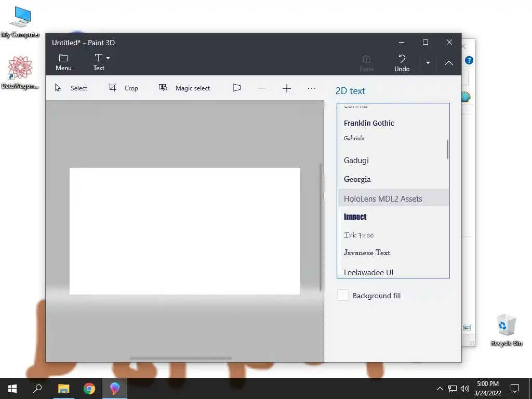Open the Paint 3D Menu folder icon
Screen dimensions: 532x399
tap(63, 62)
